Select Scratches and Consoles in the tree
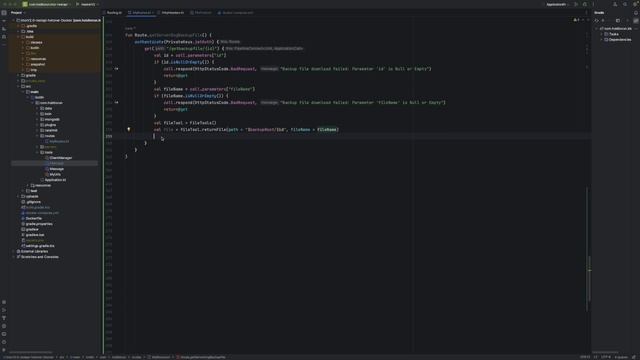Image resolution: width=640 pixels, height=360 pixels. [39, 257]
